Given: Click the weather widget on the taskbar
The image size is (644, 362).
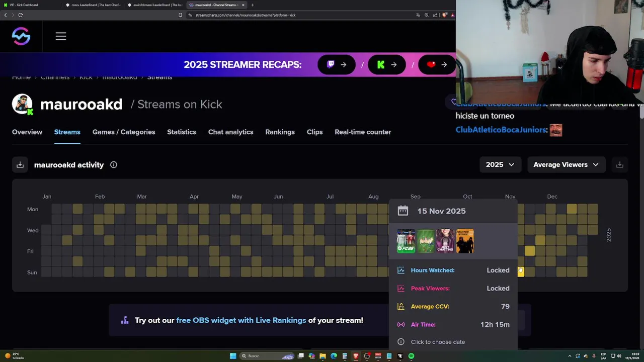Looking at the screenshot, I should point(15,356).
